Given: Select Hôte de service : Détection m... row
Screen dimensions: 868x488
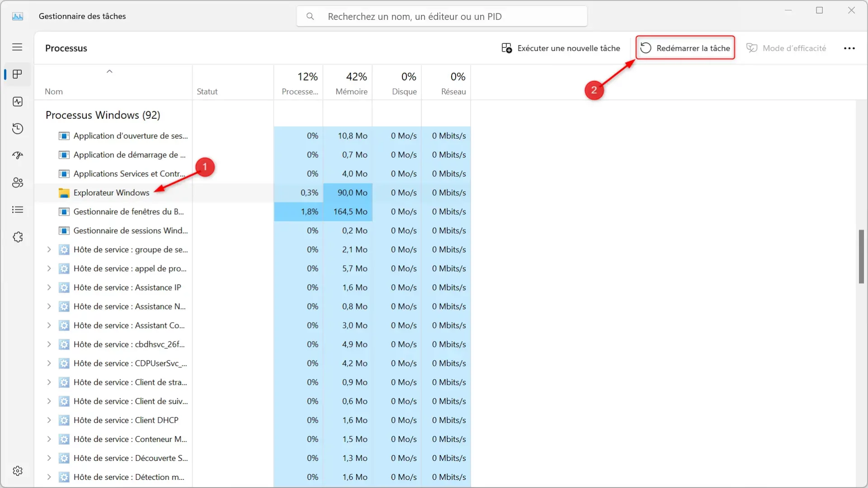Looking at the screenshot, I should click(x=252, y=477).
